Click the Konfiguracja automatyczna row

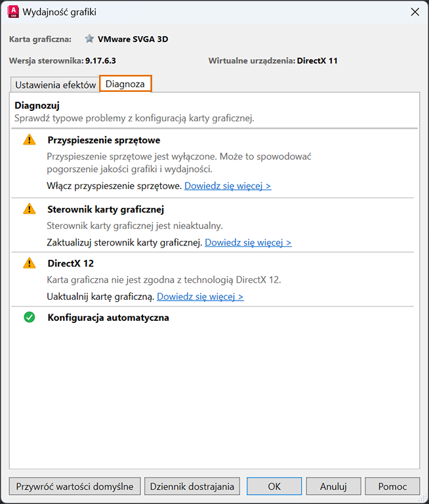tap(108, 318)
